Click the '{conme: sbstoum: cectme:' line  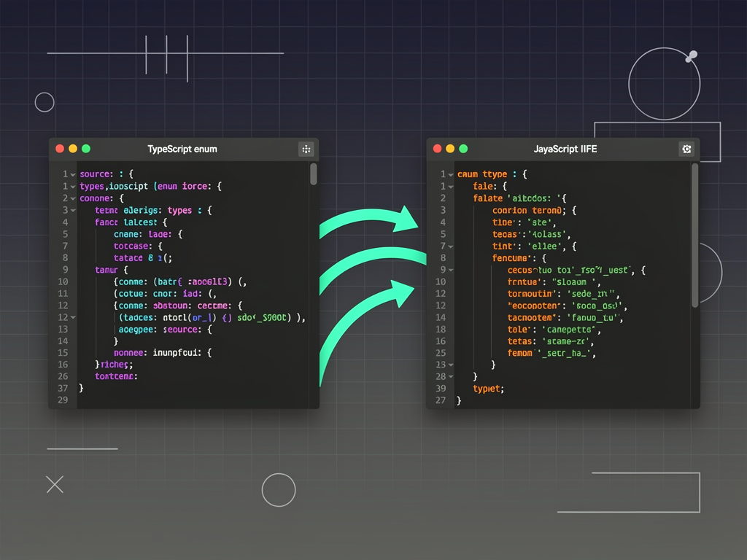coord(178,306)
